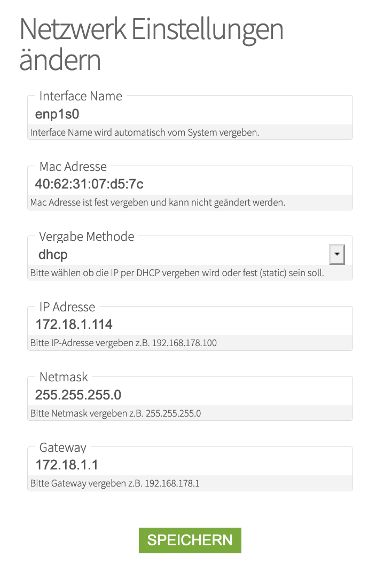This screenshot has width=392, height=580.
Task: Click the IP Adresse legend label
Action: coord(67,307)
